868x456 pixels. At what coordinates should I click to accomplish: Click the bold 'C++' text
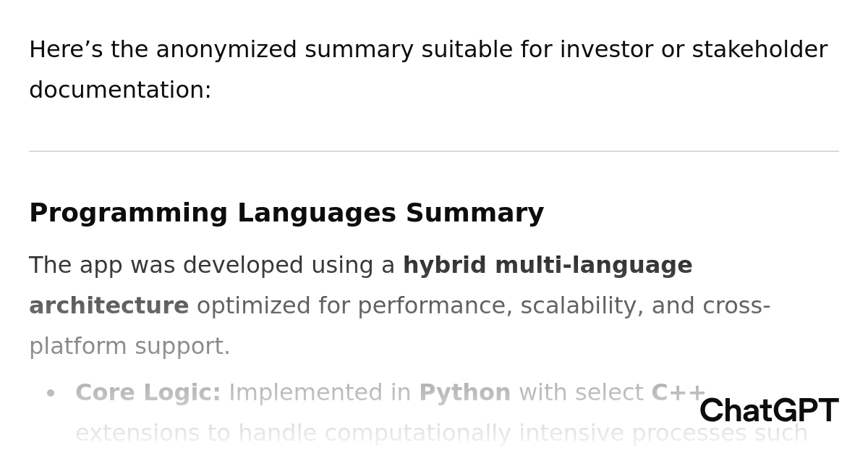coord(678,393)
